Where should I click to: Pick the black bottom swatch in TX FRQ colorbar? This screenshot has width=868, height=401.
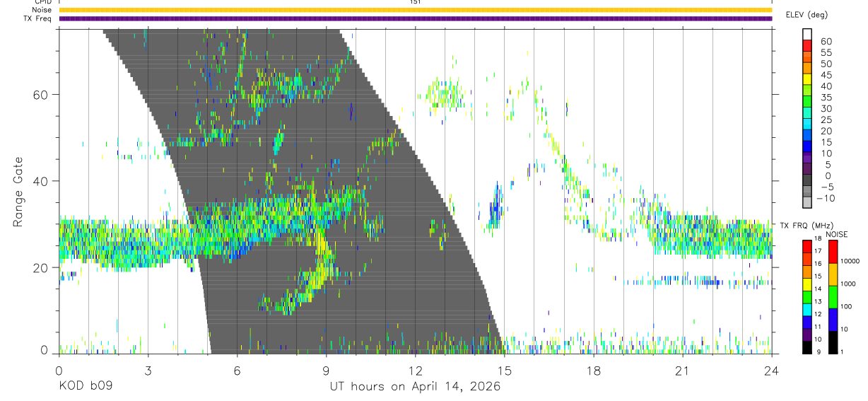coord(807,346)
